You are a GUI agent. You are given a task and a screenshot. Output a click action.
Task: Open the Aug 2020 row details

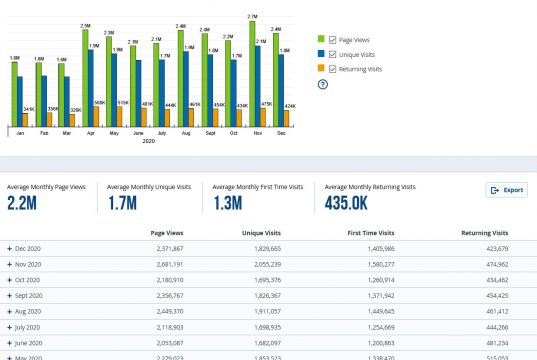pos(10,312)
